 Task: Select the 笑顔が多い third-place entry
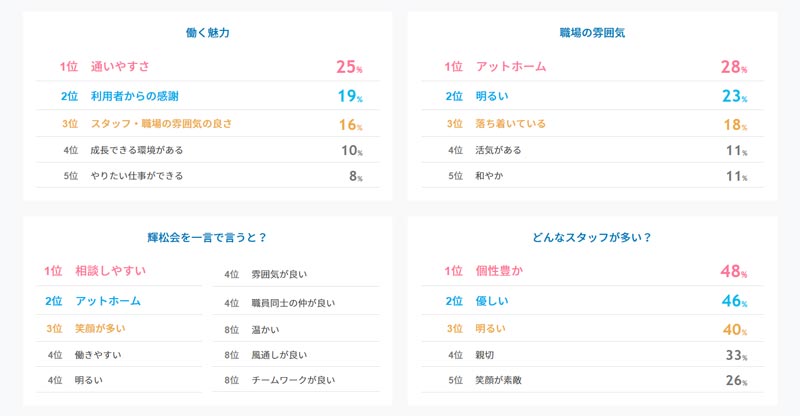[x=100, y=328]
